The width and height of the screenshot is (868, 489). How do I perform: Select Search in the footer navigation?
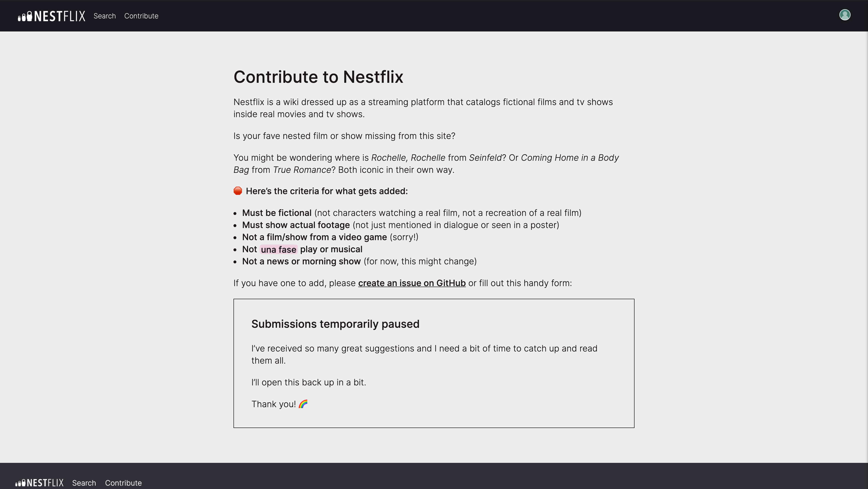coord(84,483)
